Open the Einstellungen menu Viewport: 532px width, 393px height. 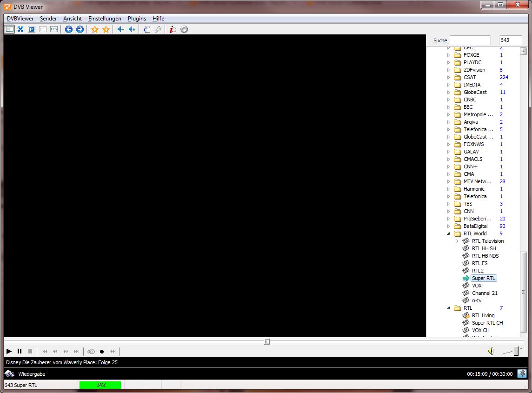point(105,19)
